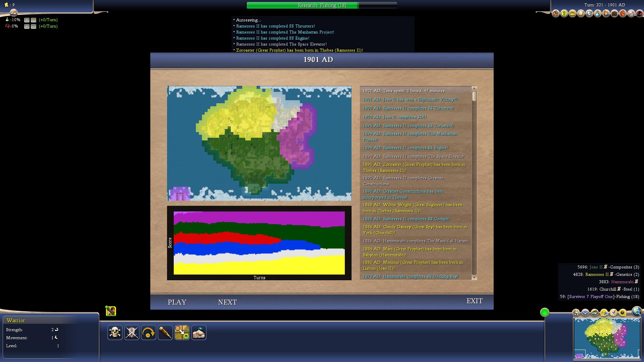Screen dimensions: 644x362
Task: Decrease research rate minus button
Action: 34,20
